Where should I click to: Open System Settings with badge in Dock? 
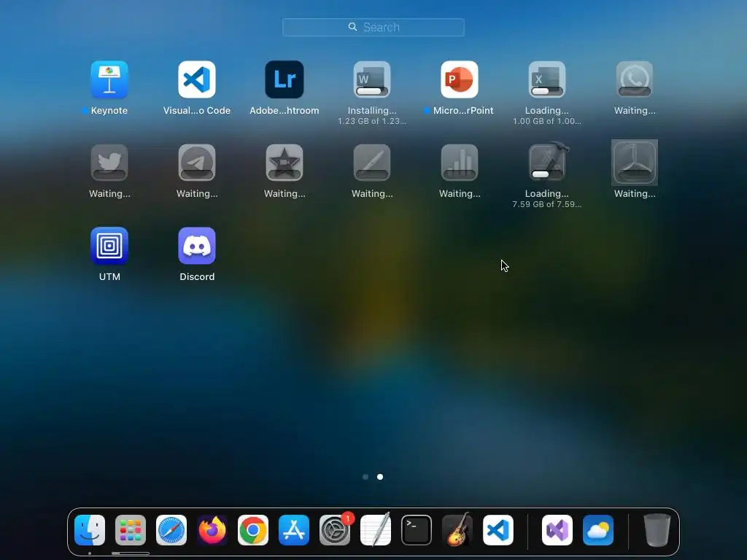[335, 530]
